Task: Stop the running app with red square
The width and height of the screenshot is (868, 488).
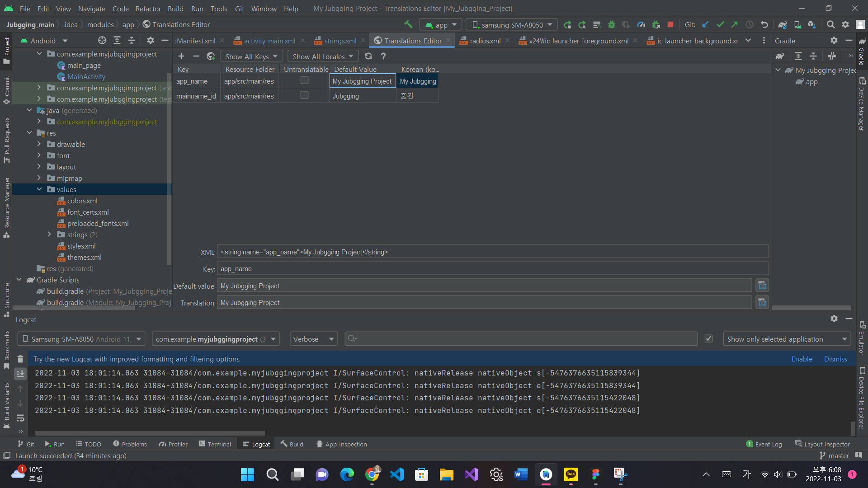Action: [670, 24]
